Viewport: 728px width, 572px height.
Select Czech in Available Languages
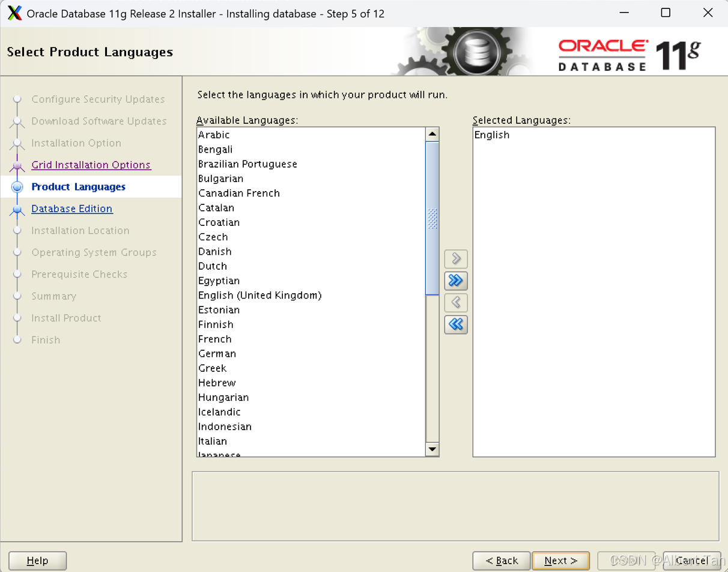[311, 237]
